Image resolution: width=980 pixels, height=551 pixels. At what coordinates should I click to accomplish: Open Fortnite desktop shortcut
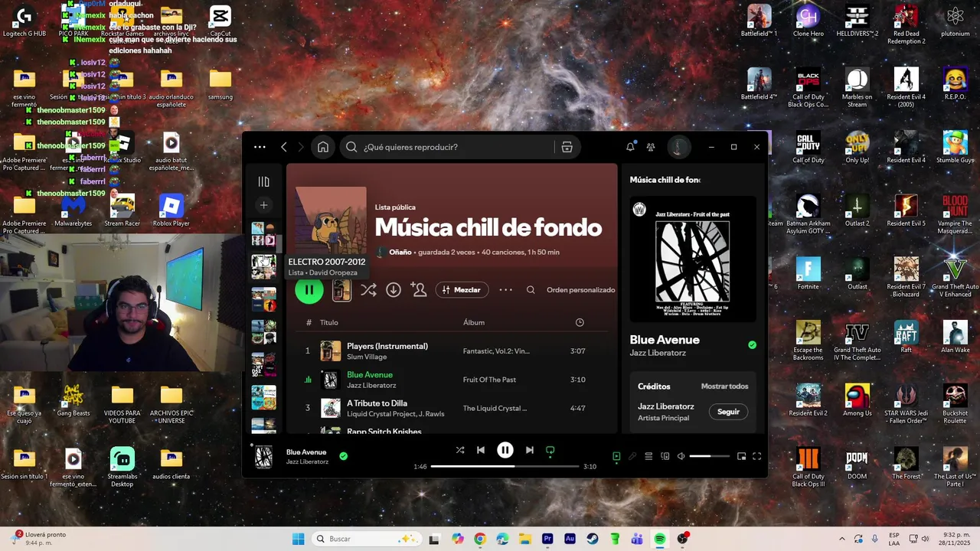(808, 273)
